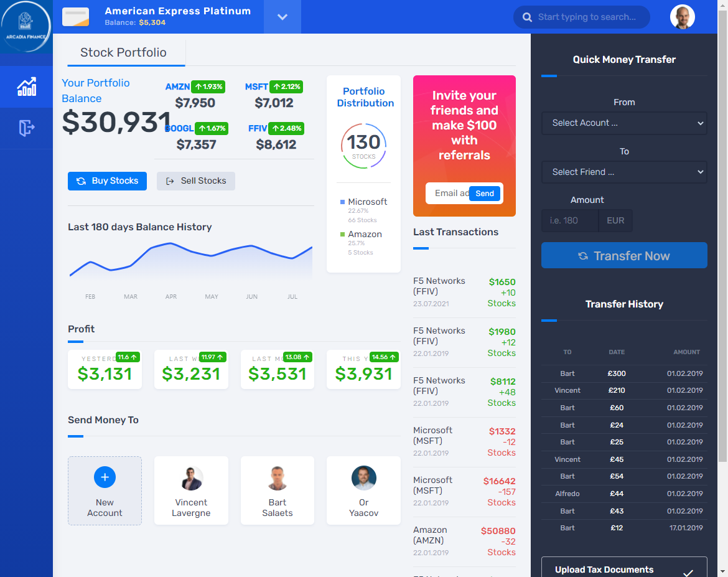
Task: Click the 11.6 profit badge on Yesterday card
Action: click(x=128, y=357)
